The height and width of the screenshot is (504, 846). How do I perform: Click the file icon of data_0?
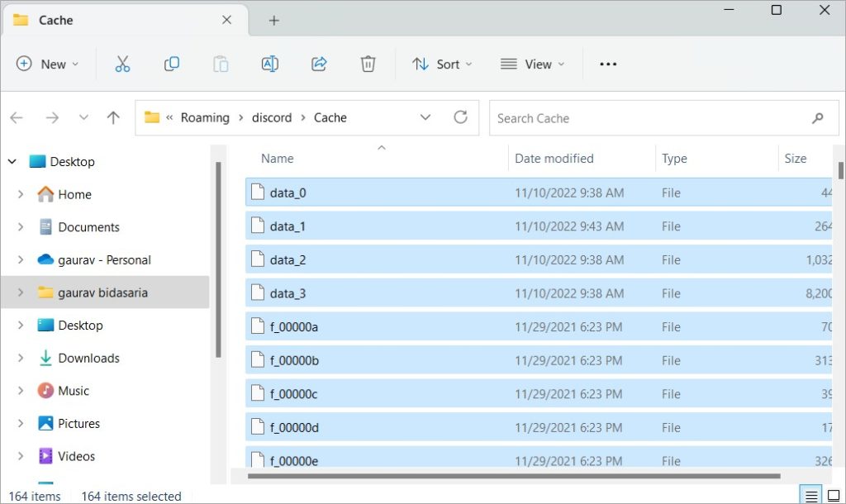[x=258, y=193]
